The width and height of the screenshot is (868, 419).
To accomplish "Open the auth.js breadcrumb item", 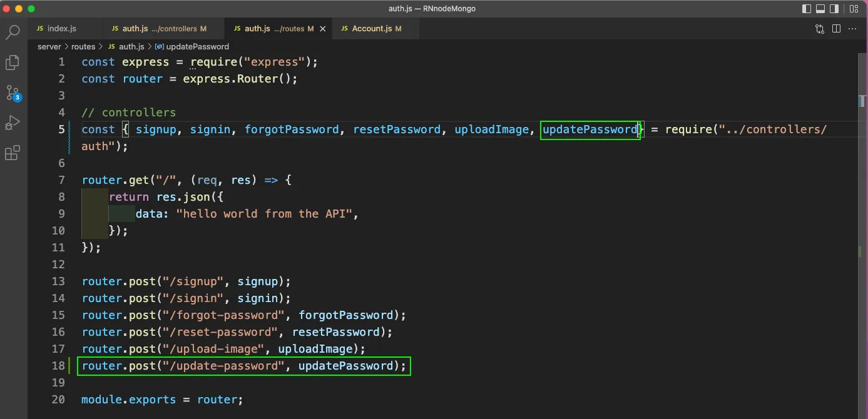I will (x=132, y=47).
